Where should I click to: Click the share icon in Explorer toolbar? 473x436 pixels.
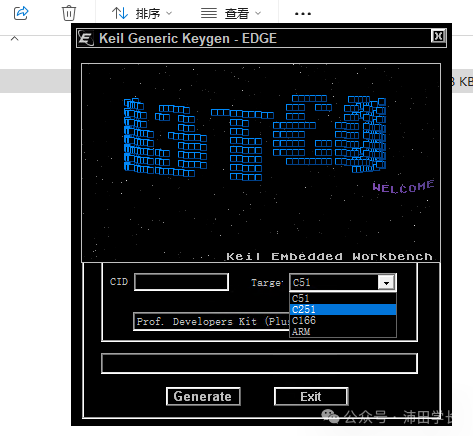(21, 13)
